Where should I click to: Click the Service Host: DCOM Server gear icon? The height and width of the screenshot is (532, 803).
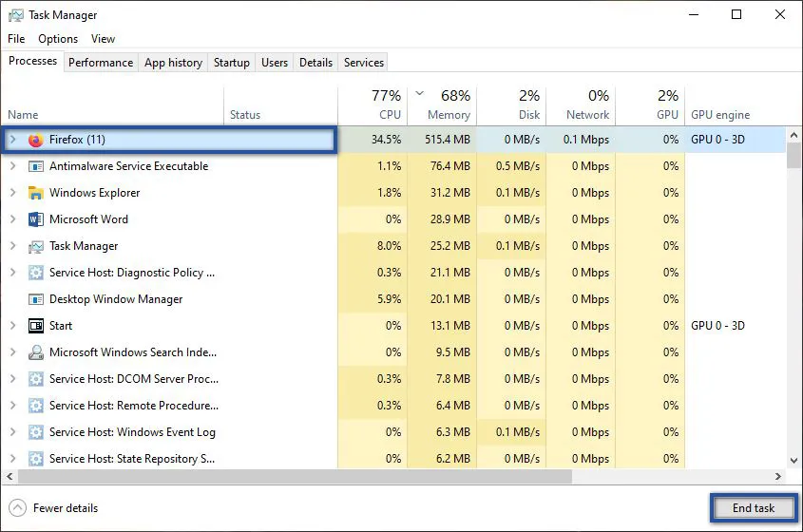click(x=35, y=379)
